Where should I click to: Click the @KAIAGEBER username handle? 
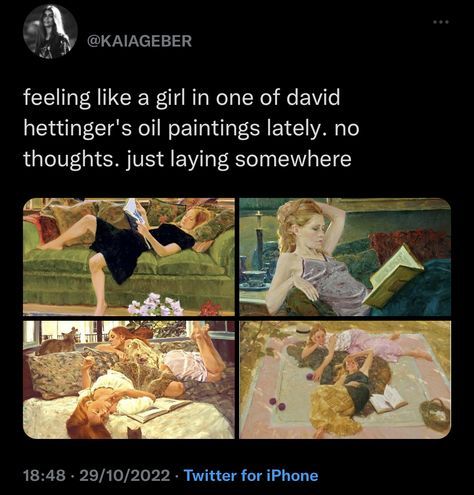(x=139, y=41)
